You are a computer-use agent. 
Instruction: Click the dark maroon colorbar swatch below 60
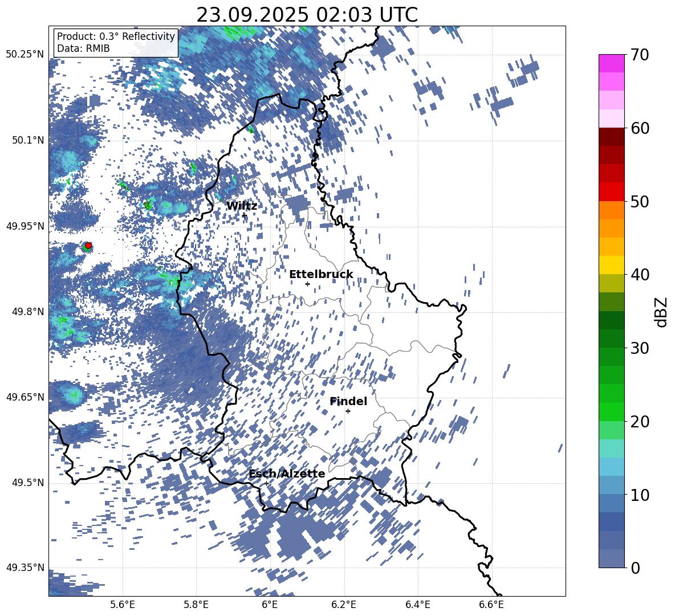611,137
